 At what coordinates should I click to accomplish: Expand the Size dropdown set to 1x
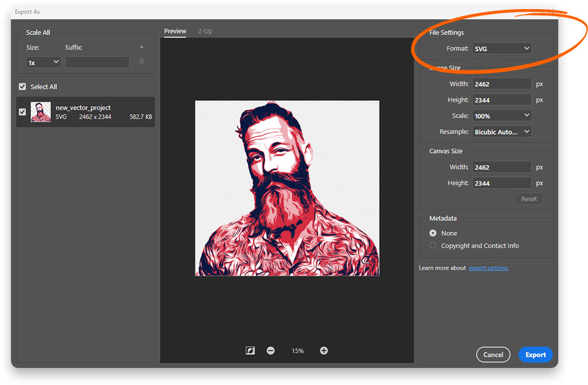43,62
